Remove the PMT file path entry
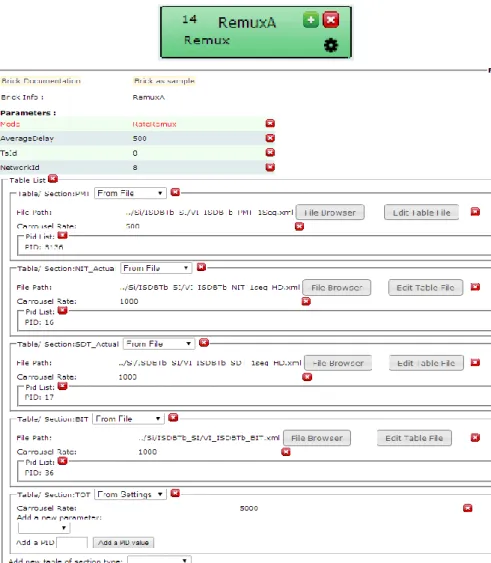Image resolution: width=491 pixels, height=563 pixels. click(x=475, y=212)
